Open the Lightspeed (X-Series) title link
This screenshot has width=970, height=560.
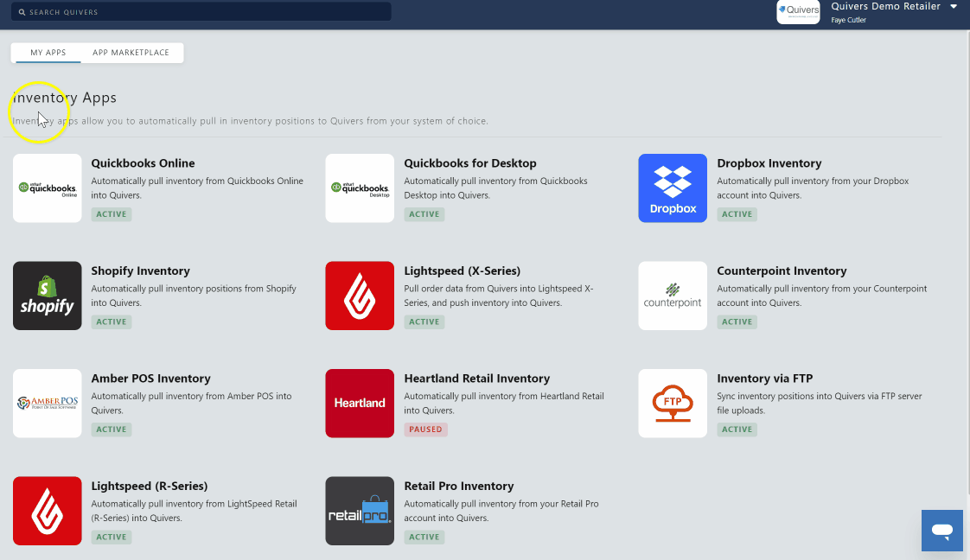[x=463, y=270]
